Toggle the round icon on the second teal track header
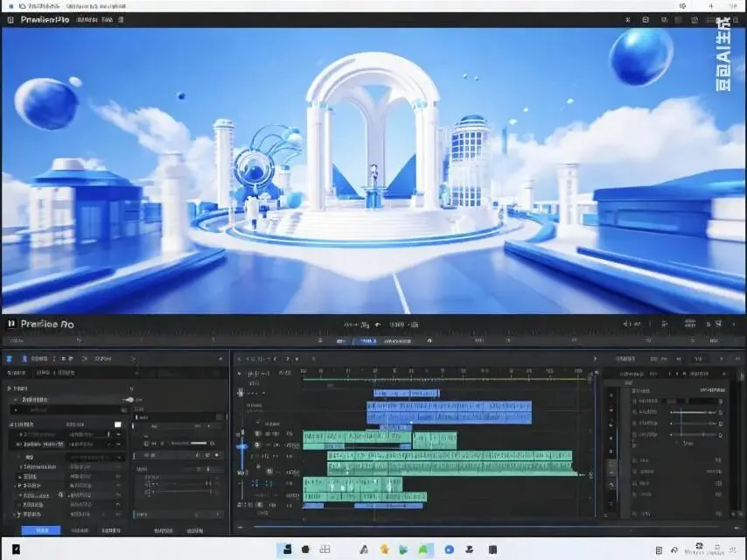The width and height of the screenshot is (747, 560). (x=258, y=444)
